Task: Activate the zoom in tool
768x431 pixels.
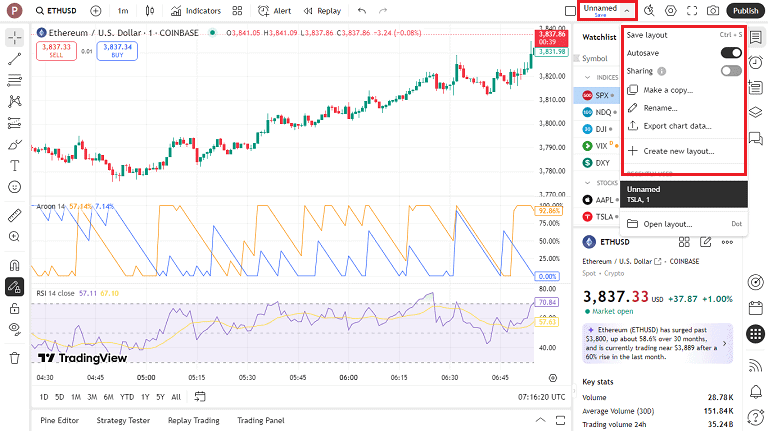Action: point(15,237)
